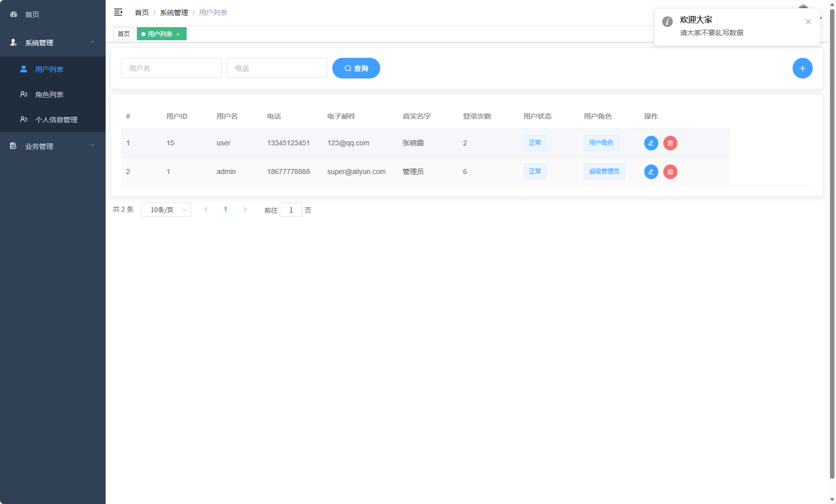Edit the admin row with blue pencil icon
836x504 pixels.
(651, 172)
